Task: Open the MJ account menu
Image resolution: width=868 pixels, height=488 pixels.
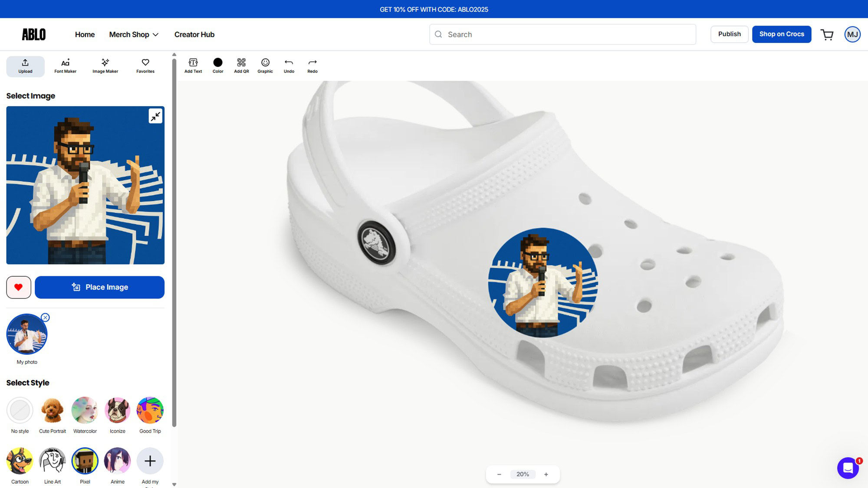Action: [x=852, y=34]
